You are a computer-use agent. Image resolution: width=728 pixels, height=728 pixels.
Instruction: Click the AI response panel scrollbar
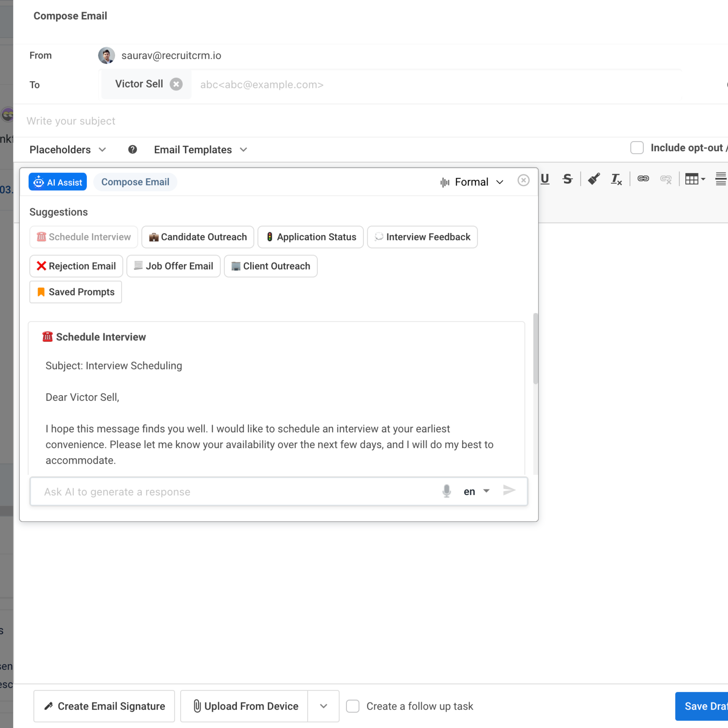[535, 349]
